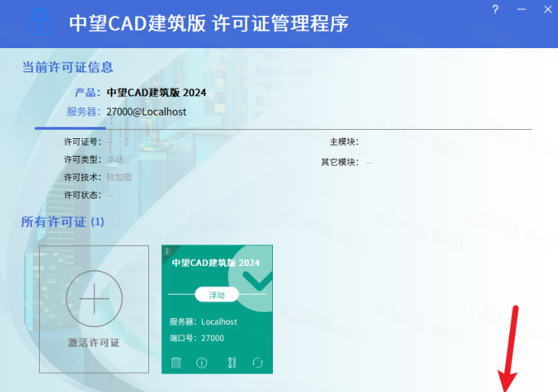
Task: Click the 激活许可证 label
Action: [x=94, y=343]
